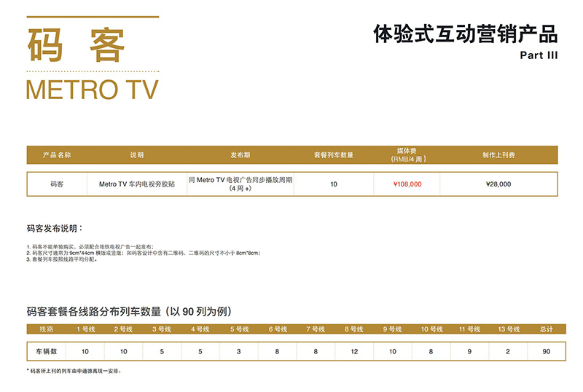Click the 码客 heading title
This screenshot has height=392, width=583.
77,44
